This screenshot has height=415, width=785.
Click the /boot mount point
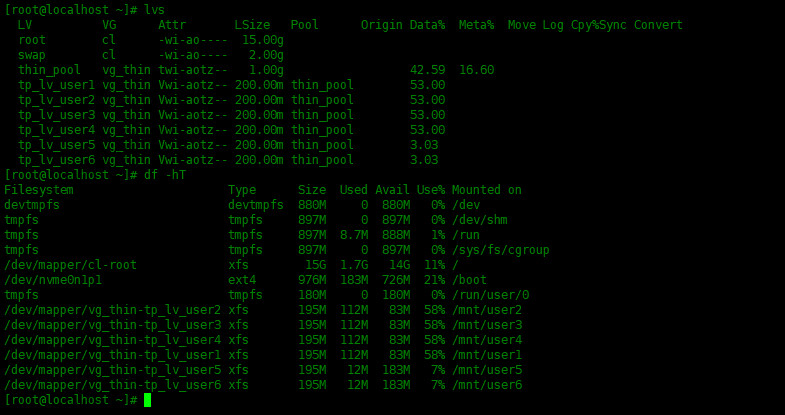pos(469,280)
